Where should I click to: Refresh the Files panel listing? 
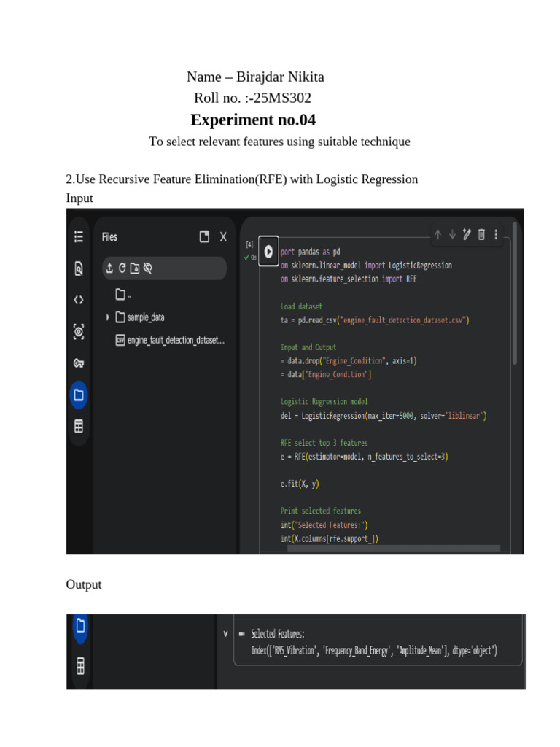(122, 268)
